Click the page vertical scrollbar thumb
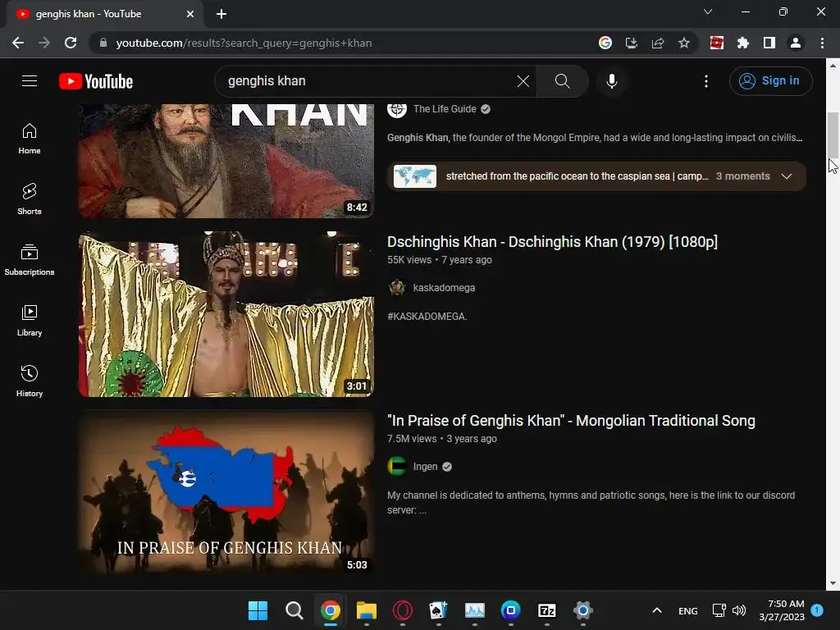Screen dimensions: 840x630 tap(833, 135)
